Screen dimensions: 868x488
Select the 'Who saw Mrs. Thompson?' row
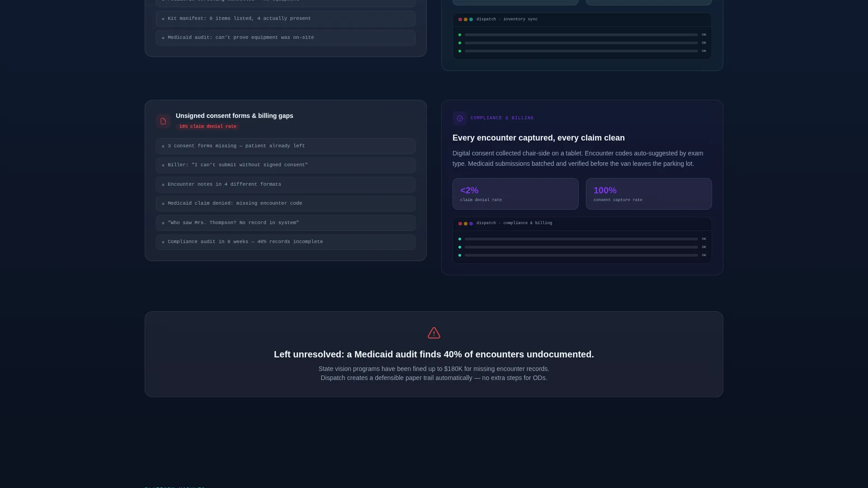(286, 223)
